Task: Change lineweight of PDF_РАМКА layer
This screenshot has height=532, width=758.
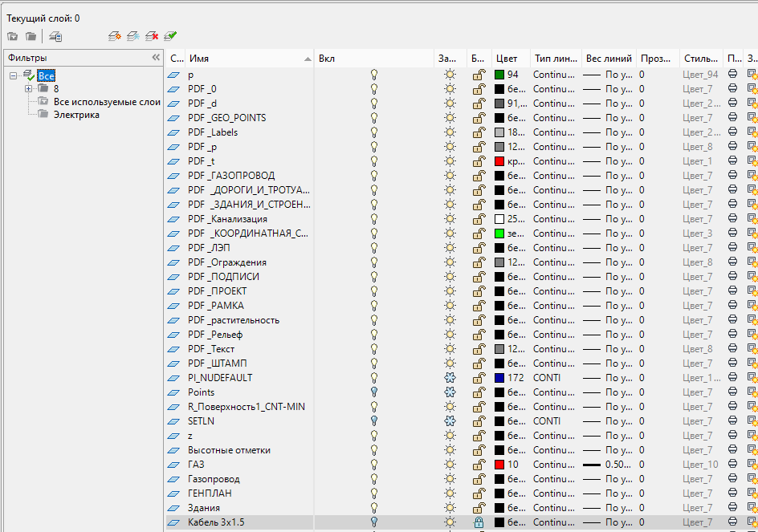Action: (x=608, y=306)
